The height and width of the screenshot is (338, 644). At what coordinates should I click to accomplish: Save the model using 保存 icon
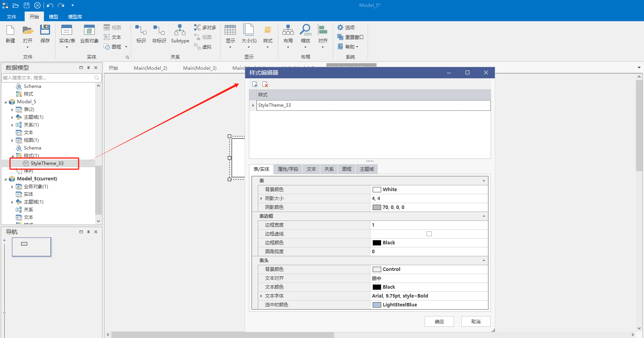pos(45,34)
